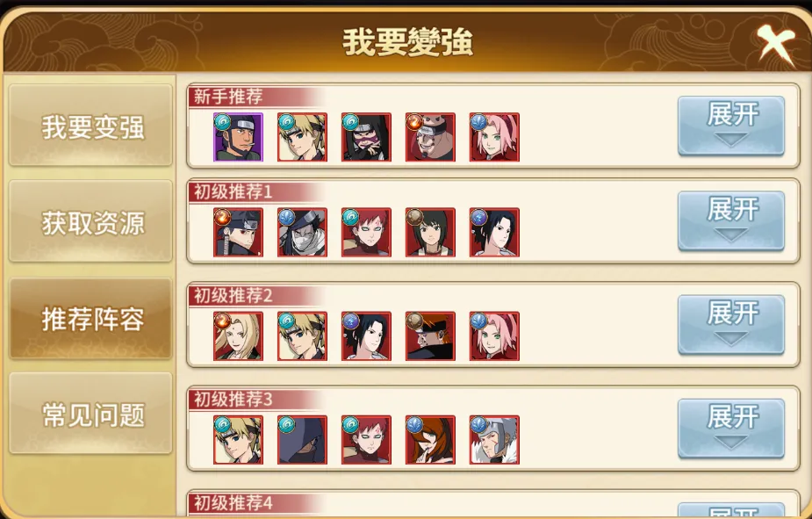Expand the 新手推荐 lineup with 展开

click(731, 126)
